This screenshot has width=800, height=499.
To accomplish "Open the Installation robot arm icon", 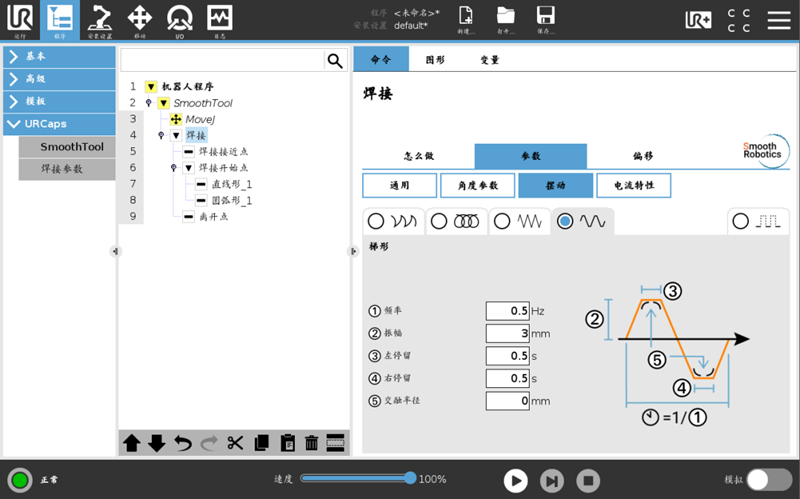I will tap(99, 20).
